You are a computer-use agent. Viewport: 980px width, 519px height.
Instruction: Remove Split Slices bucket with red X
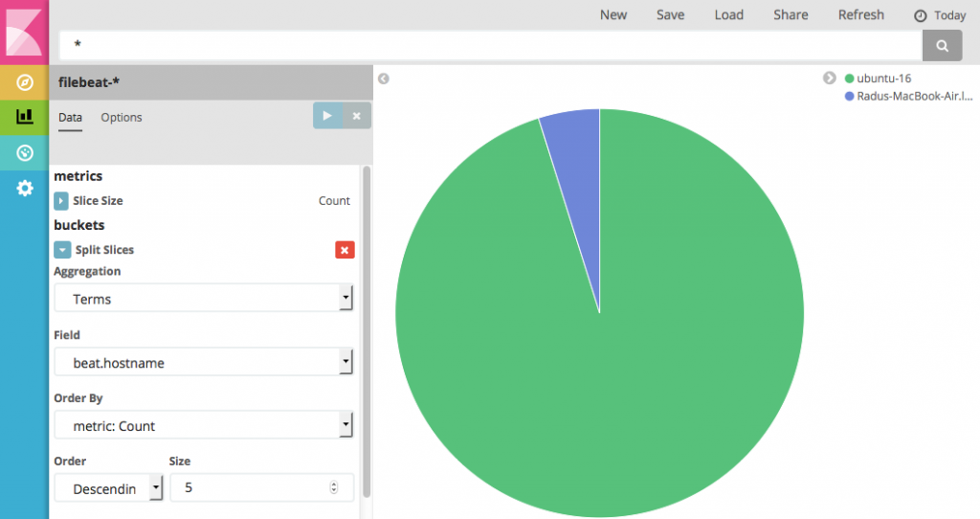pos(345,250)
